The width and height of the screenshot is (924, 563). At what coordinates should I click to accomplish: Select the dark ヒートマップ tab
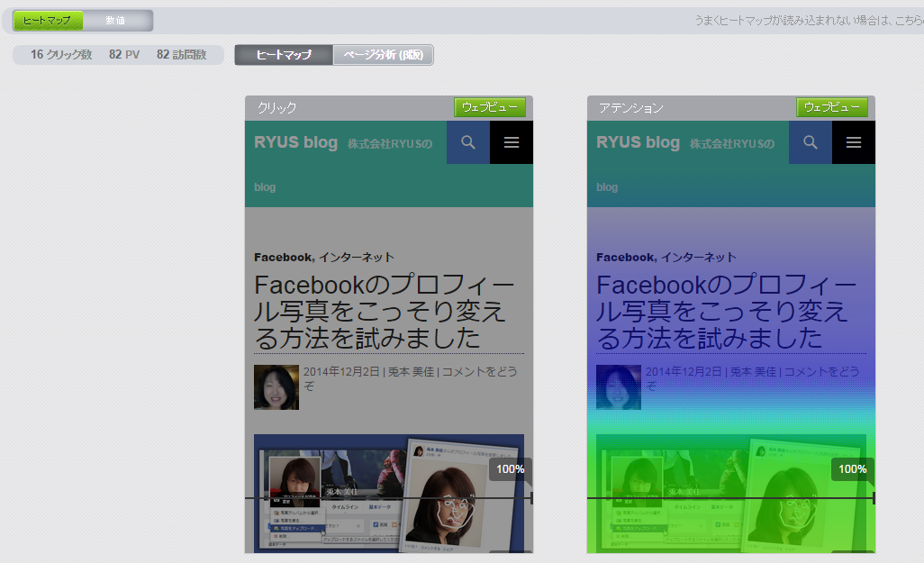point(284,55)
